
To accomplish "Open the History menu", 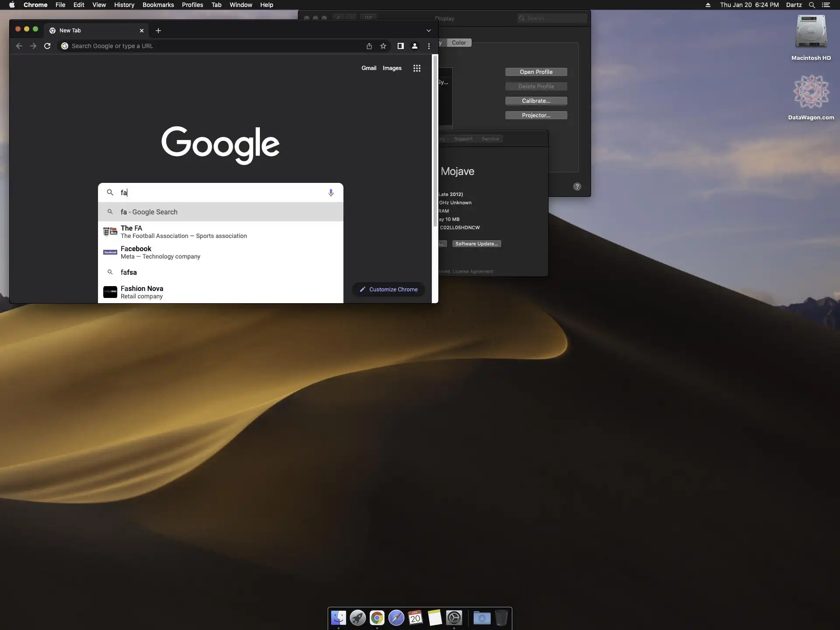I will click(124, 5).
